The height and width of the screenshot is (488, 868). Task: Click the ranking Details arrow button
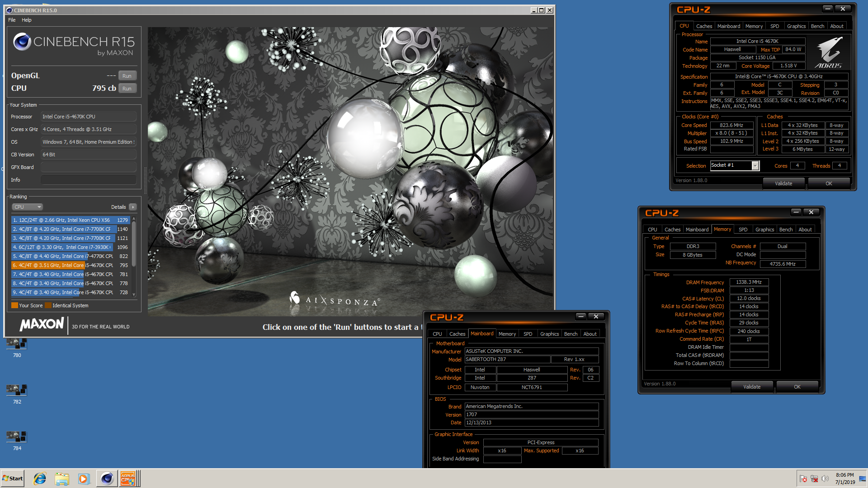133,207
